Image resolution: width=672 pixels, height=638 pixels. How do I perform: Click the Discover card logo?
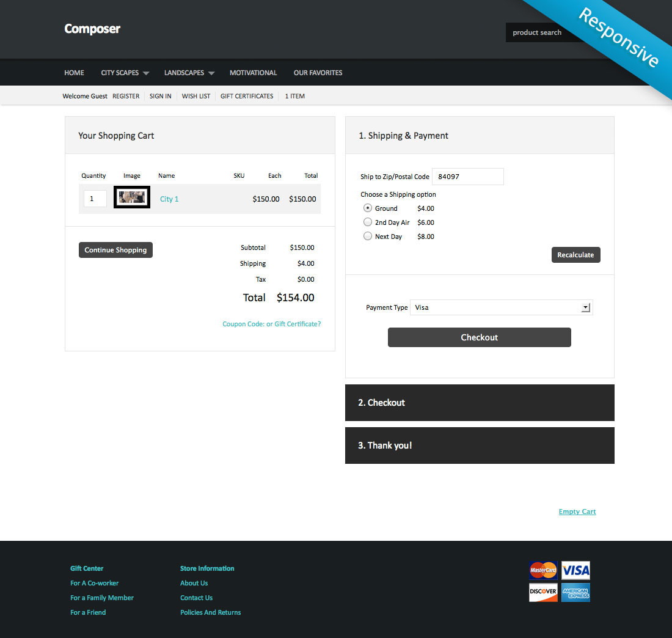click(x=543, y=592)
